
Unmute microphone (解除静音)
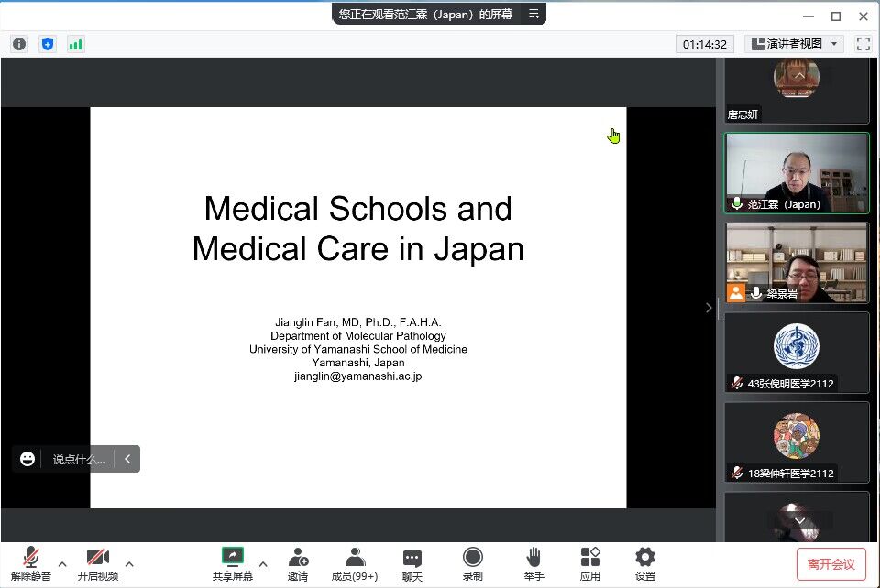[x=31, y=563]
